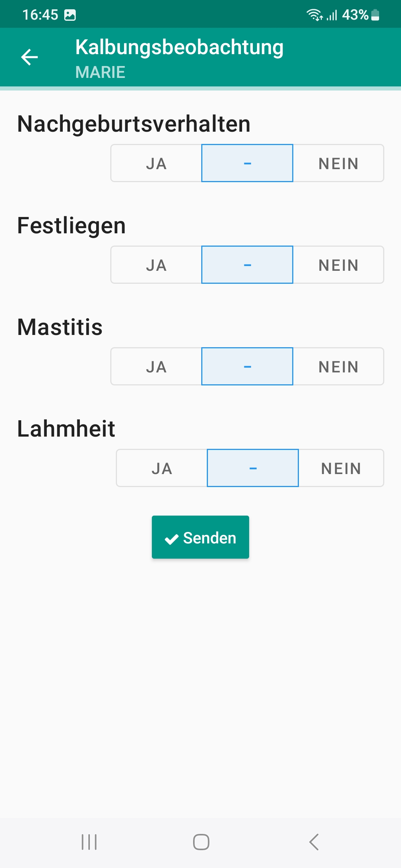401x868 pixels.
Task: Select JA for Festliegen
Action: point(156,265)
